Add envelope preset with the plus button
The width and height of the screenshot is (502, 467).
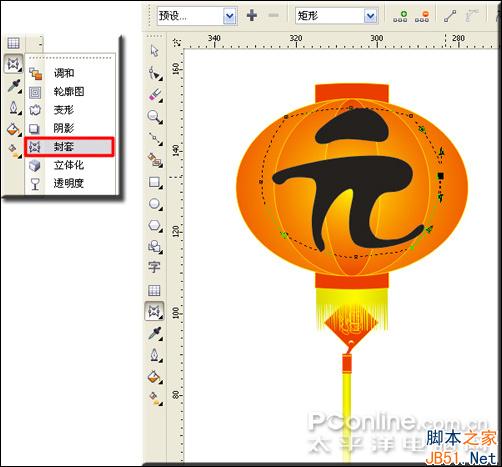252,15
